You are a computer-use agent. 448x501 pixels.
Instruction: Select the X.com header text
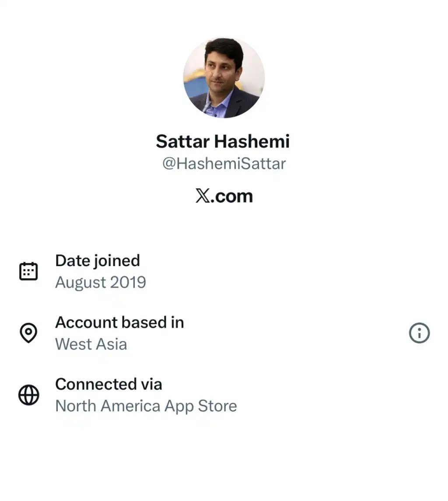(224, 196)
